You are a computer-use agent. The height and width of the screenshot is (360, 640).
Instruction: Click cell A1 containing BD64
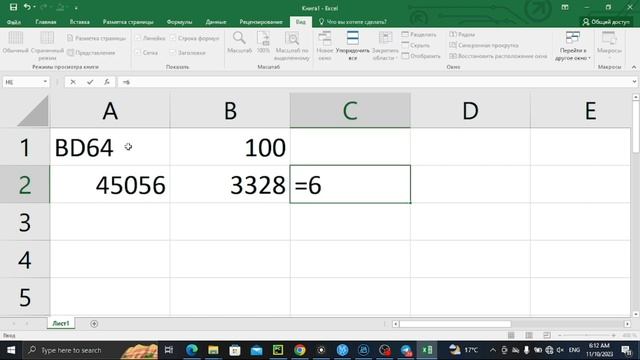(x=110, y=147)
